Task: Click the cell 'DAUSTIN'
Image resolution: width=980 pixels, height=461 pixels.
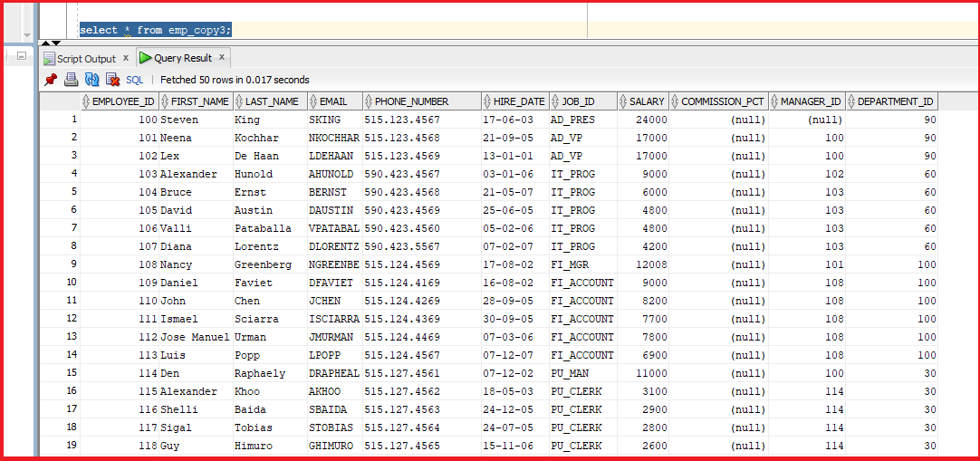Action: (x=335, y=210)
